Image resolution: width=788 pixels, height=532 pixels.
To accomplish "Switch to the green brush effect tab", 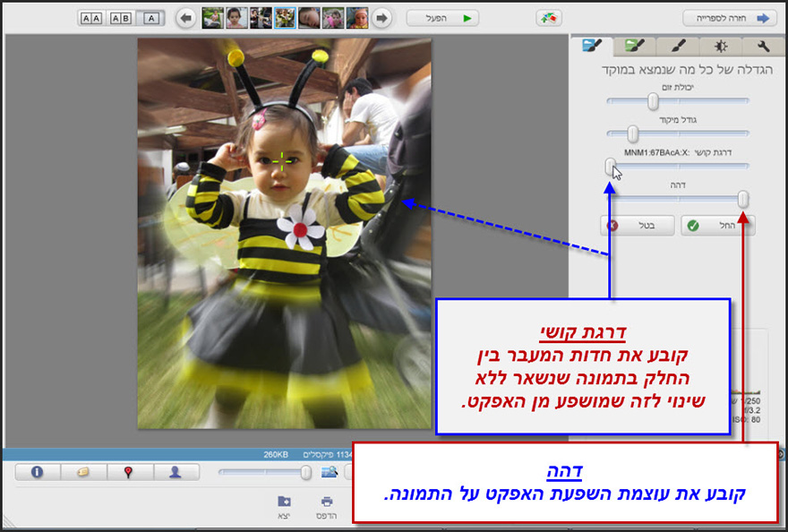I will (x=636, y=45).
